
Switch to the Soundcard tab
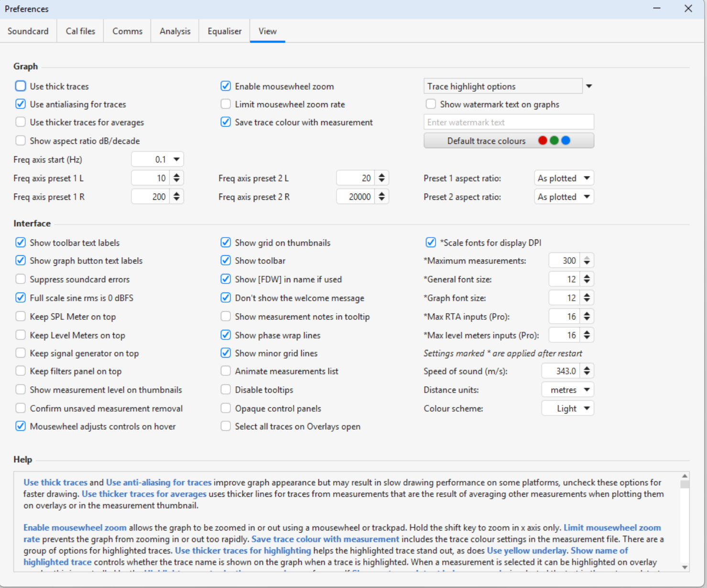click(28, 31)
